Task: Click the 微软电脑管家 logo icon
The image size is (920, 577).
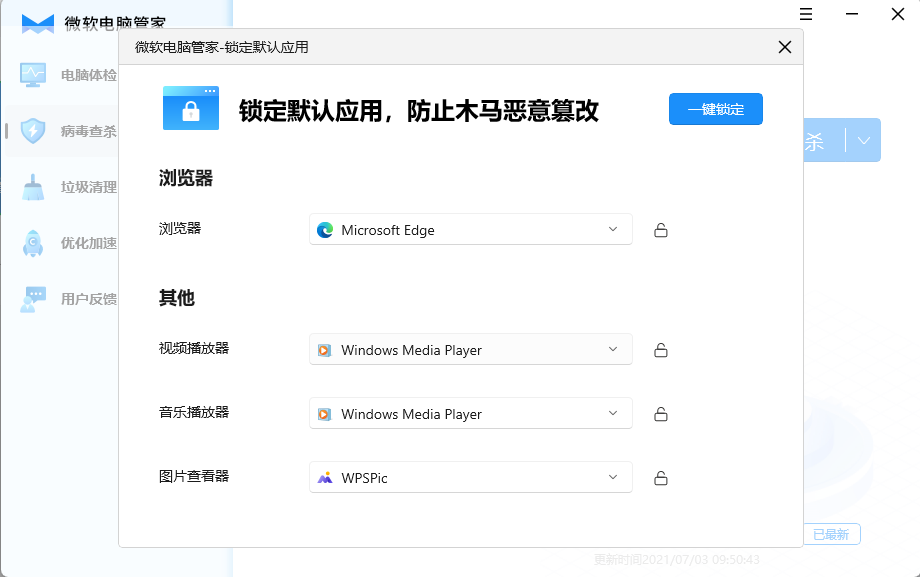Action: tap(38, 24)
